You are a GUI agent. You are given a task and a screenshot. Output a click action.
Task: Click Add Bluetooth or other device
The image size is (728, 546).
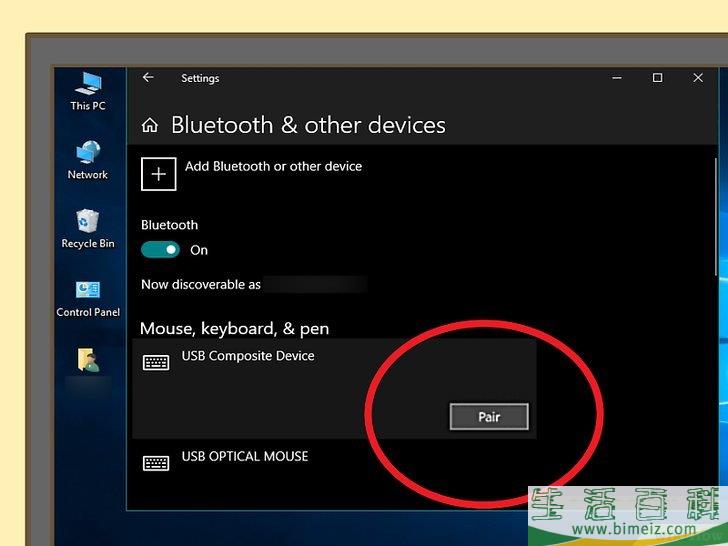pos(273,166)
